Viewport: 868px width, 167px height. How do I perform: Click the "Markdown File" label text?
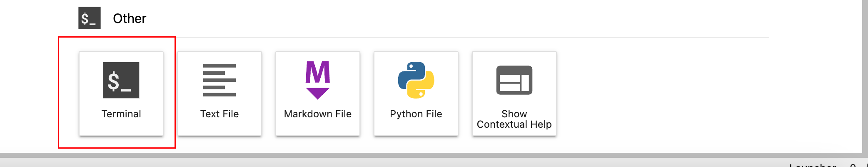(x=317, y=114)
